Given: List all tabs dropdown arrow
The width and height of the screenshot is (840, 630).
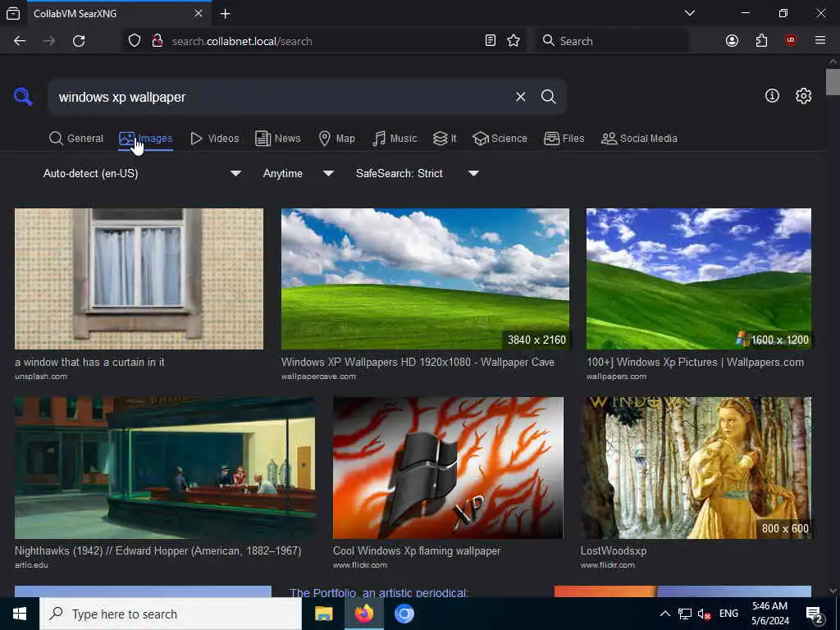Looking at the screenshot, I should 690,13.
